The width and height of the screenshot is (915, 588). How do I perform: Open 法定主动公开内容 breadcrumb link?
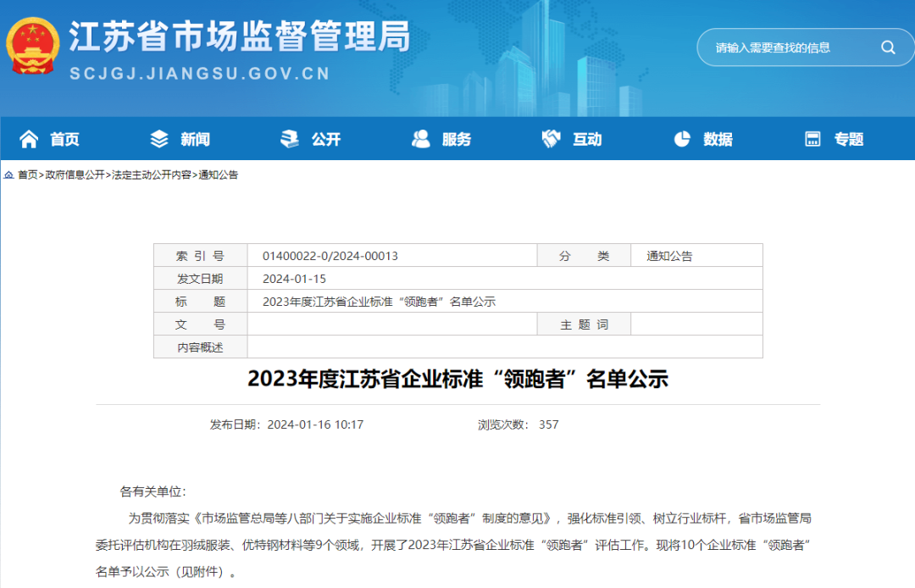tap(152, 175)
